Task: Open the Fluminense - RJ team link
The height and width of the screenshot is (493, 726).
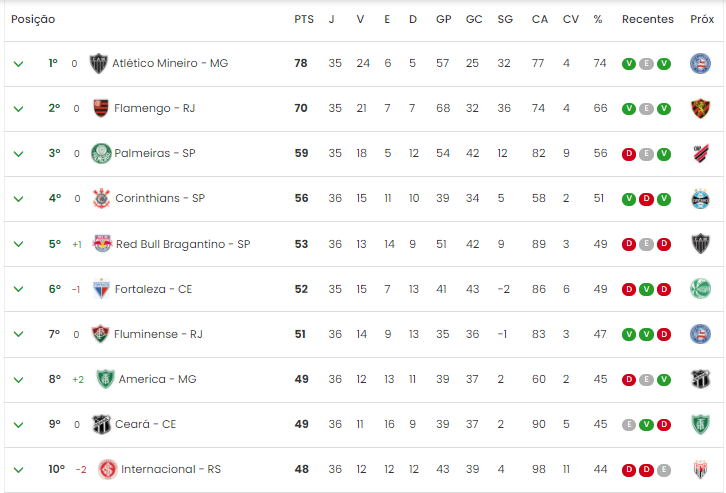Action: tap(158, 334)
